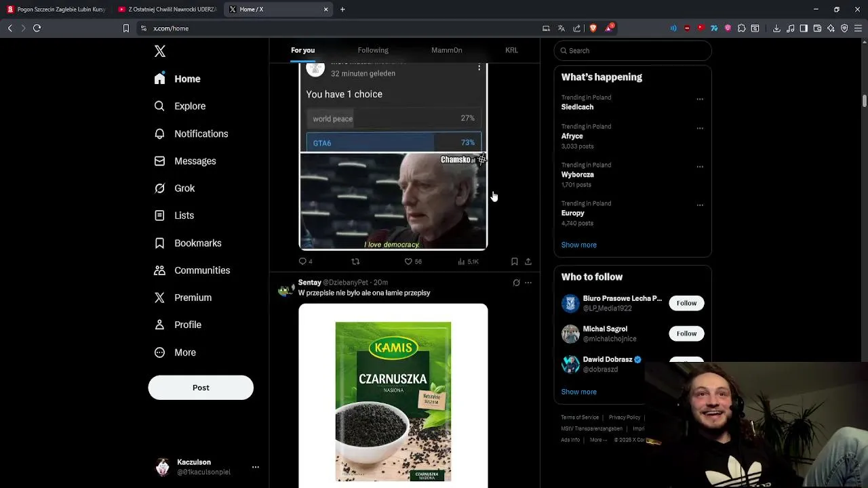Open Bookmarks in the sidebar

188,243
